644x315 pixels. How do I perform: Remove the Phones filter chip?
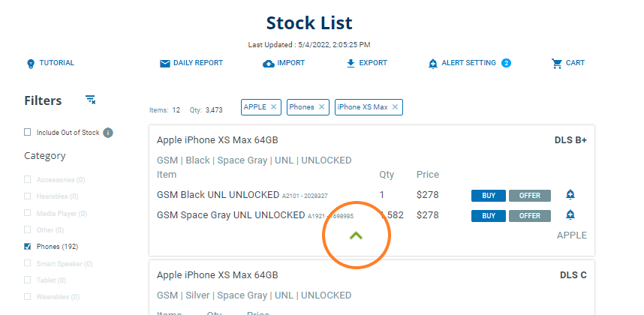point(322,107)
